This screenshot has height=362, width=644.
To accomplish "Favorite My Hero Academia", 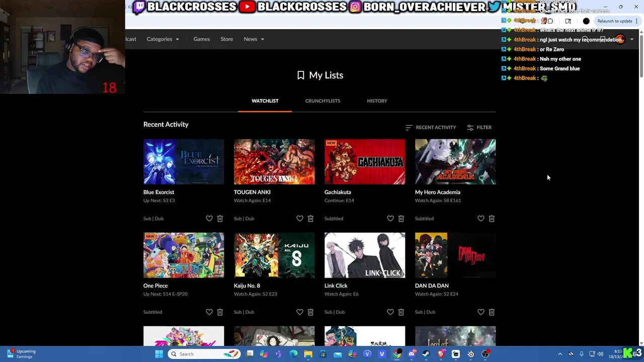I will [x=481, y=218].
